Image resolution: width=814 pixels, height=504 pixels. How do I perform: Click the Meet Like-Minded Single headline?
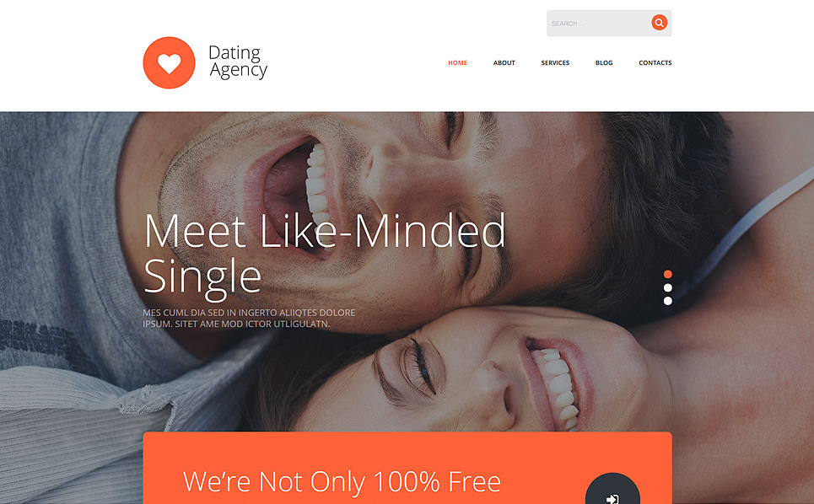(x=325, y=255)
